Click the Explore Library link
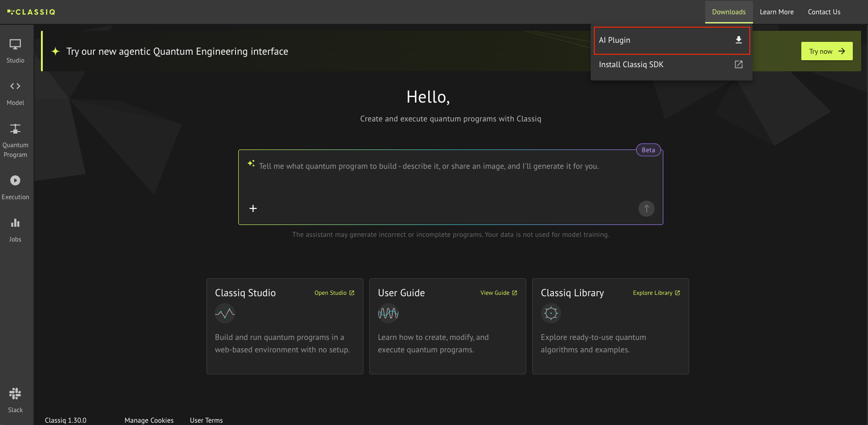This screenshot has width=868, height=425. (x=656, y=293)
